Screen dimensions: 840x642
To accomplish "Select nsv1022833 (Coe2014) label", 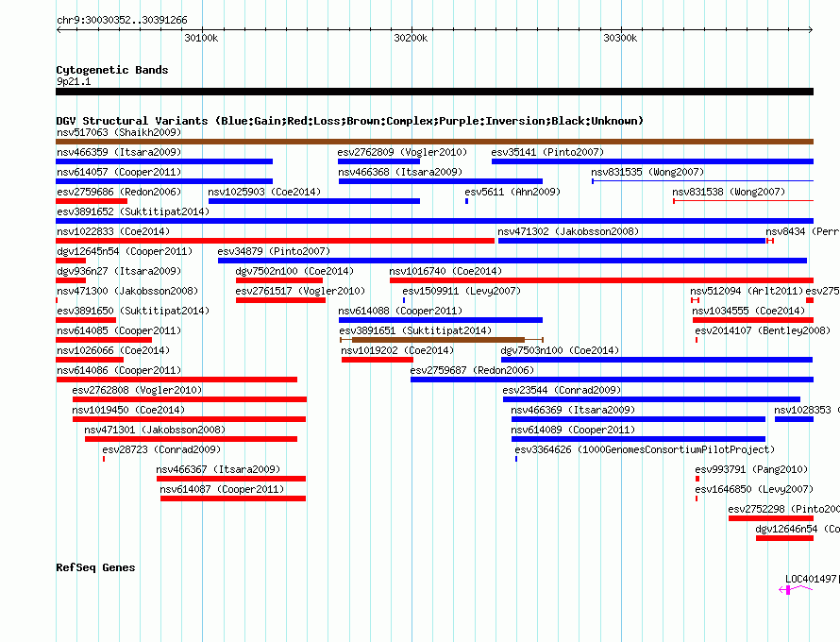I will [113, 231].
